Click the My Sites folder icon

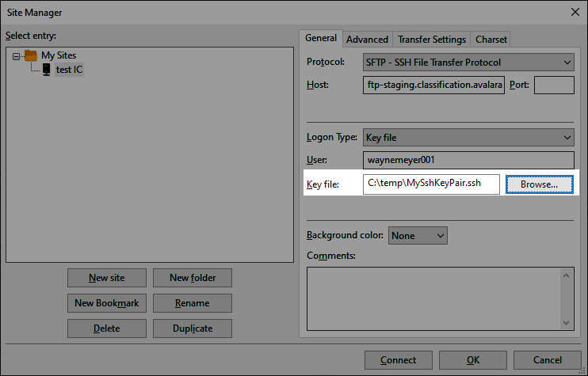[x=31, y=55]
